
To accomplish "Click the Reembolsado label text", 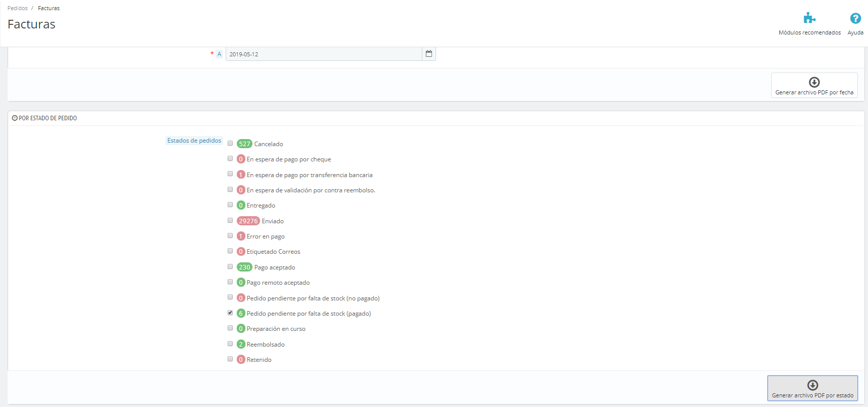I will [x=266, y=345].
